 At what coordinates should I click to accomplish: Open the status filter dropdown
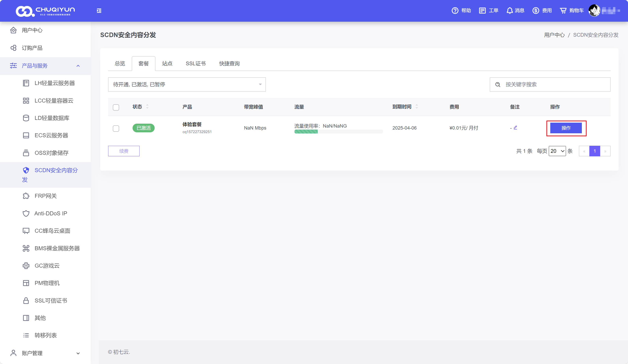click(187, 84)
